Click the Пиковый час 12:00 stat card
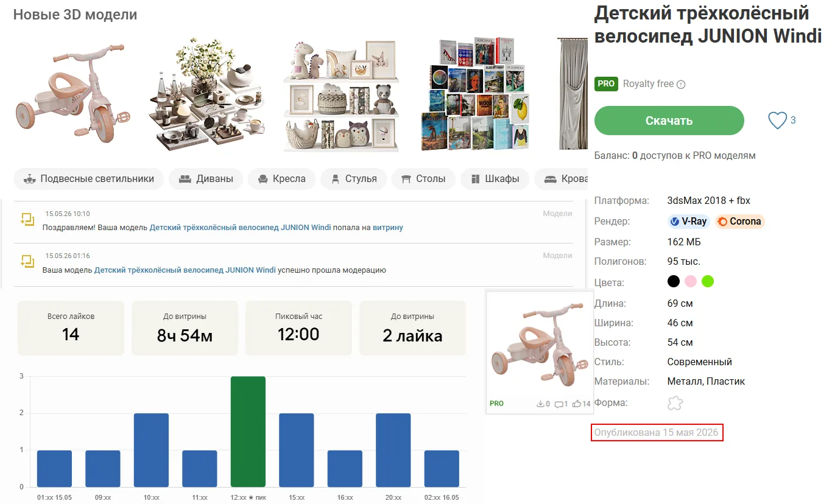Viewport: 832px width, 504px height. (x=298, y=328)
